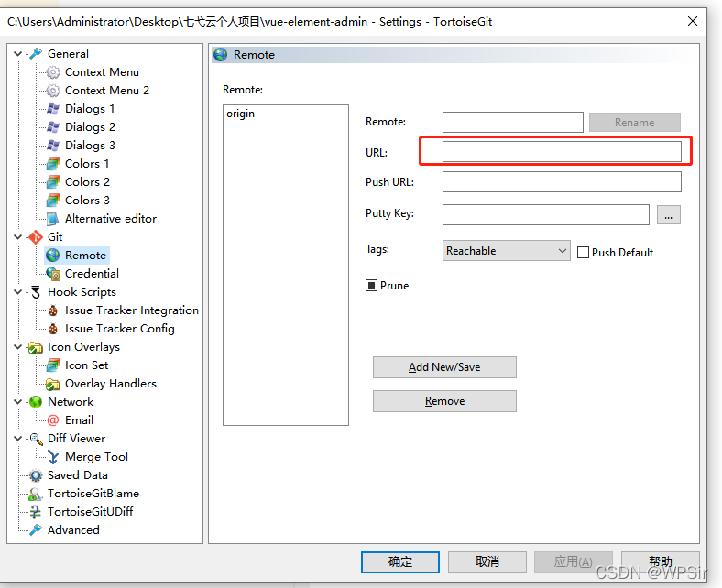Click the Issue Tracker Config bug icon
This screenshot has width=722, height=588.
(x=53, y=329)
